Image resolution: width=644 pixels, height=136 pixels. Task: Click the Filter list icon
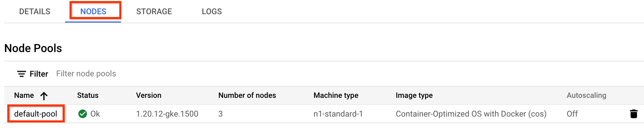(21, 74)
